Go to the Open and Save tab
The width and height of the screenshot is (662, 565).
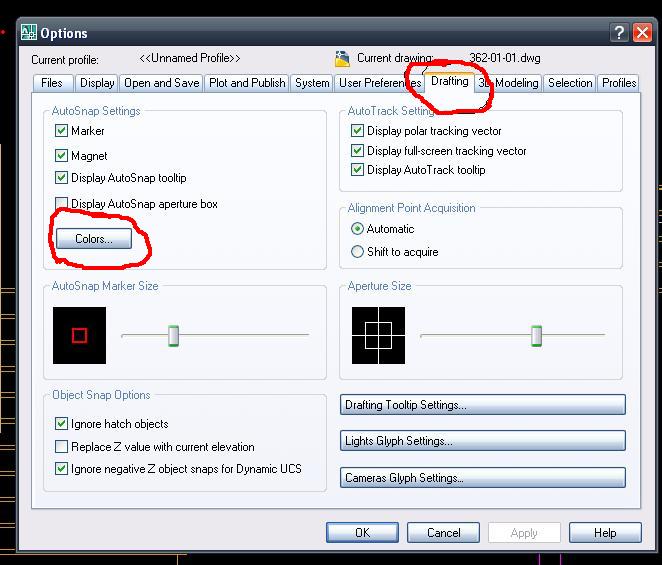(x=162, y=83)
